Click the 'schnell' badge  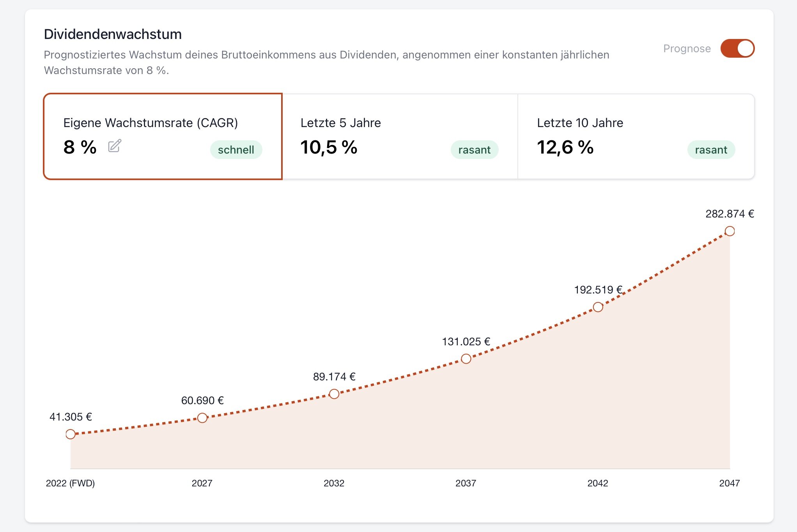coord(236,150)
